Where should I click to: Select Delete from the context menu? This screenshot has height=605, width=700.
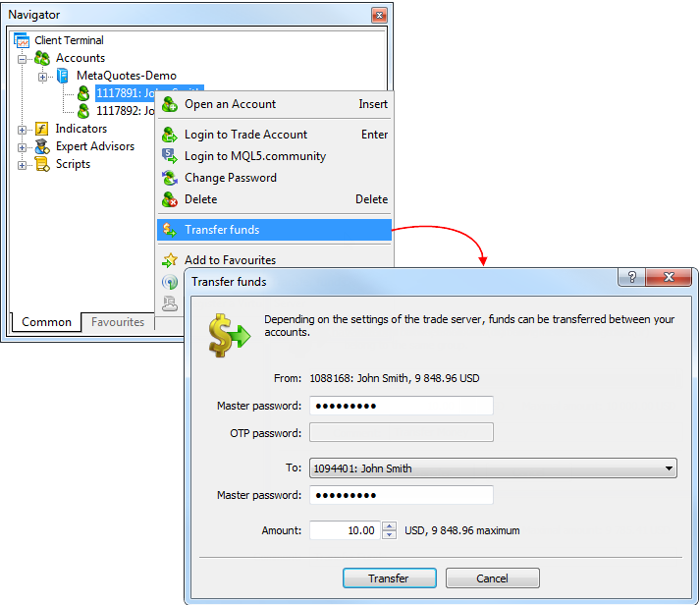[274, 199]
